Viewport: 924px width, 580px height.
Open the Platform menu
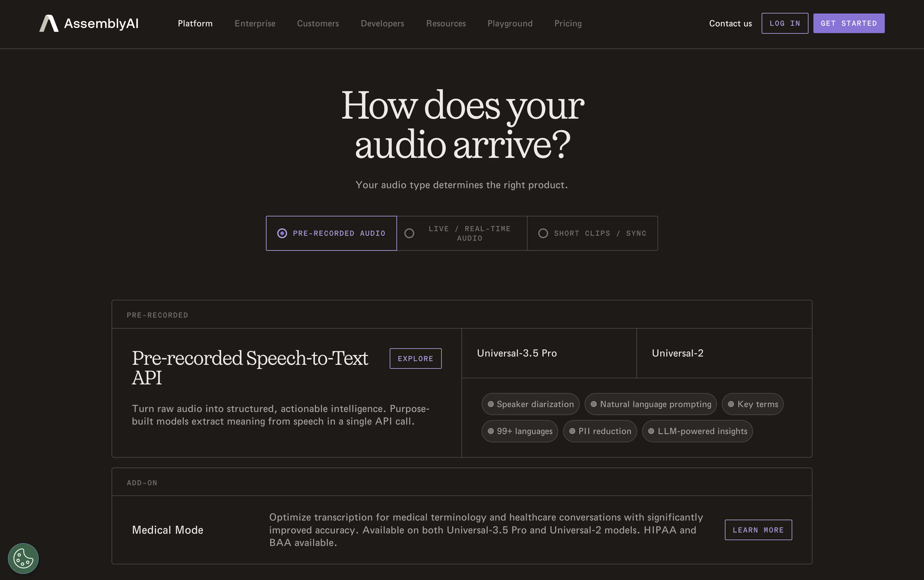coord(195,23)
